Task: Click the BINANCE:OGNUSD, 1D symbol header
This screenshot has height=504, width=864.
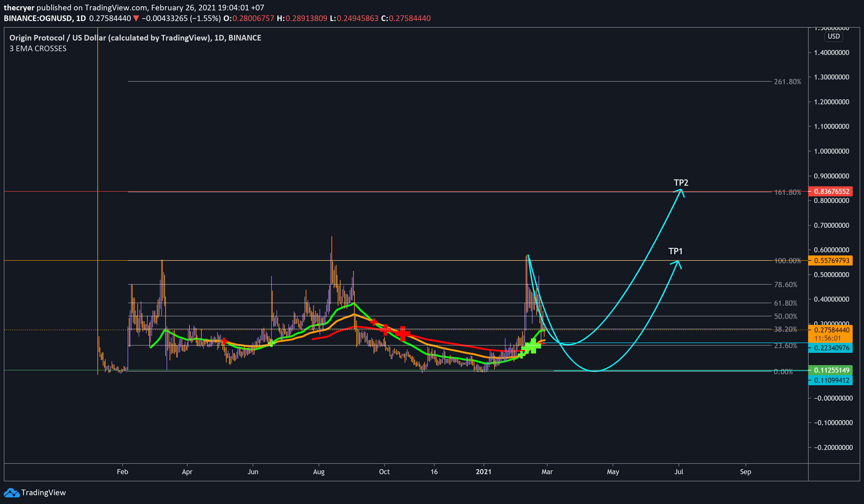Action: (45, 19)
